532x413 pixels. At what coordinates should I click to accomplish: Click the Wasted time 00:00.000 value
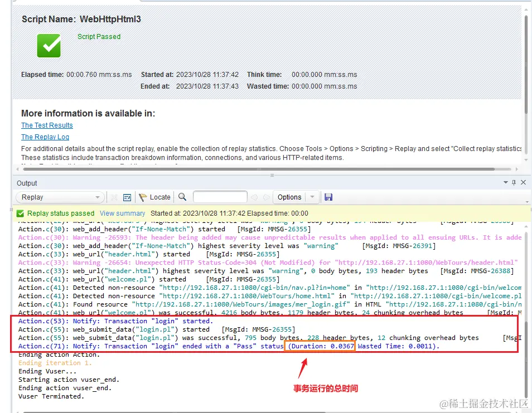point(325,86)
